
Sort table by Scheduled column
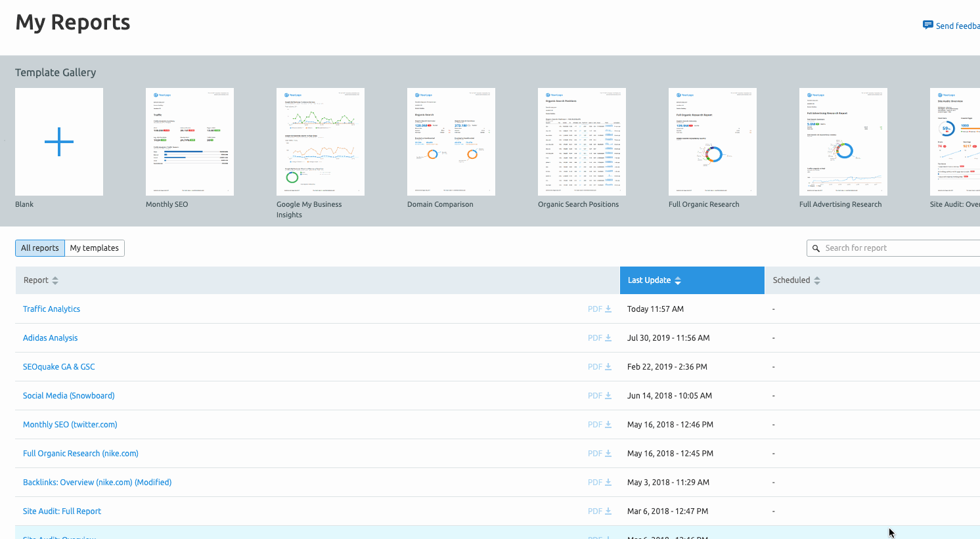(x=796, y=280)
